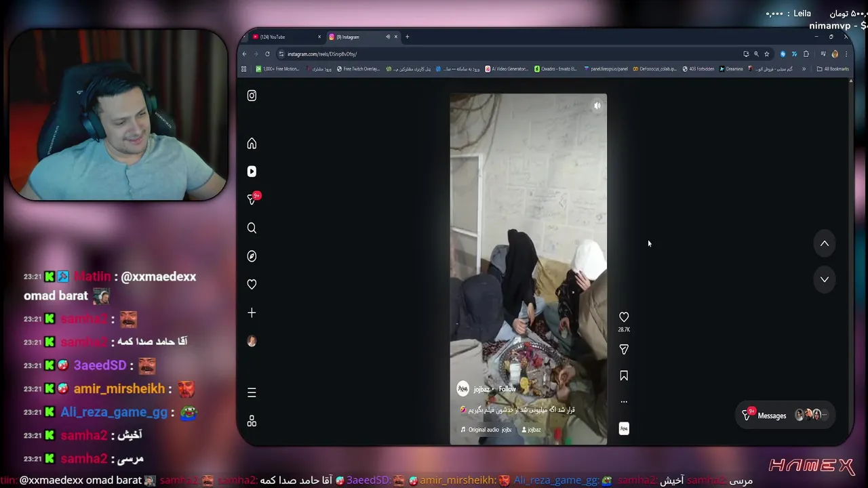Viewport: 868px width, 488px height.
Task: Follow the jojbaz account
Action: [507, 389]
